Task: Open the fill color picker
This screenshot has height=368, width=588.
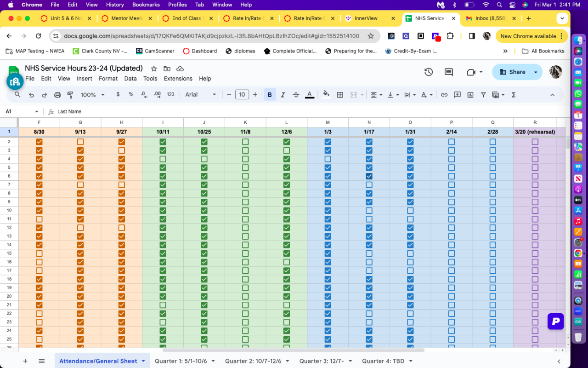Action: point(326,95)
